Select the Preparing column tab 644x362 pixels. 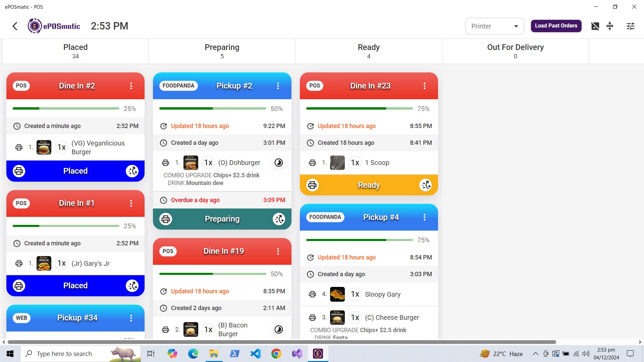point(222,51)
